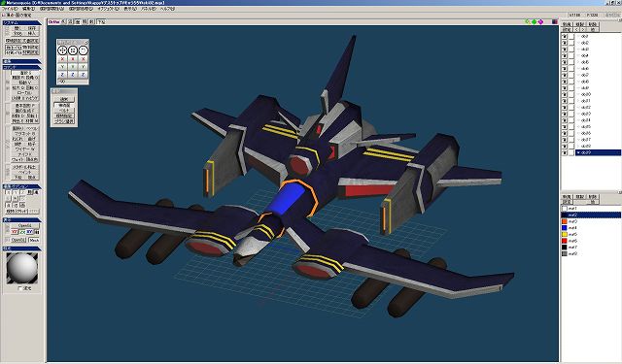622x364 pixels.
Task: Click the green rotate-view icon above the viewport
Action: tap(528, 21)
